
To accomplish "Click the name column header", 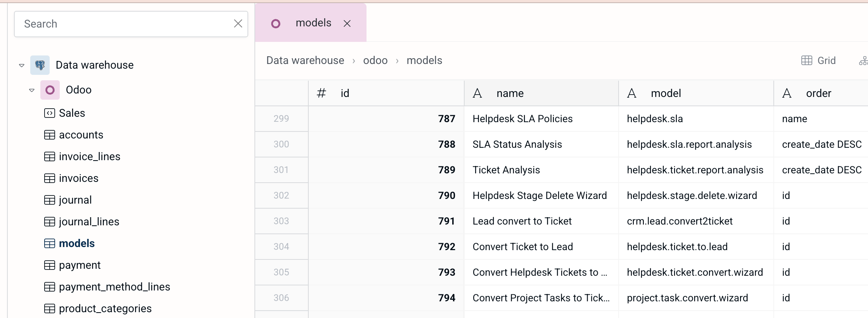I will pos(541,93).
